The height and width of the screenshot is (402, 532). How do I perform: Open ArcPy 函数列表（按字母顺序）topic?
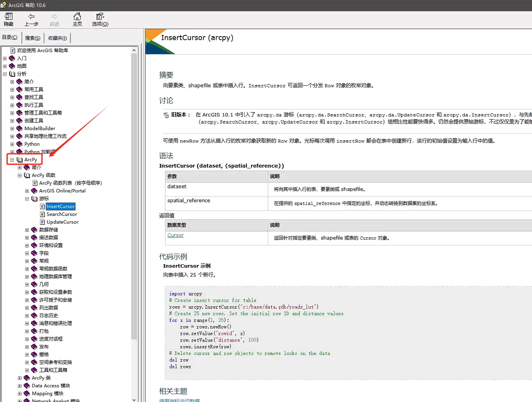point(71,183)
